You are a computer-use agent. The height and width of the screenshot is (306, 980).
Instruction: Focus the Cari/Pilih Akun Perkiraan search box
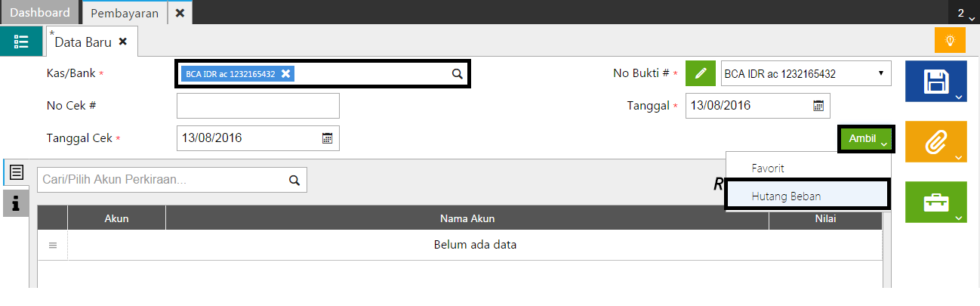[x=162, y=180]
